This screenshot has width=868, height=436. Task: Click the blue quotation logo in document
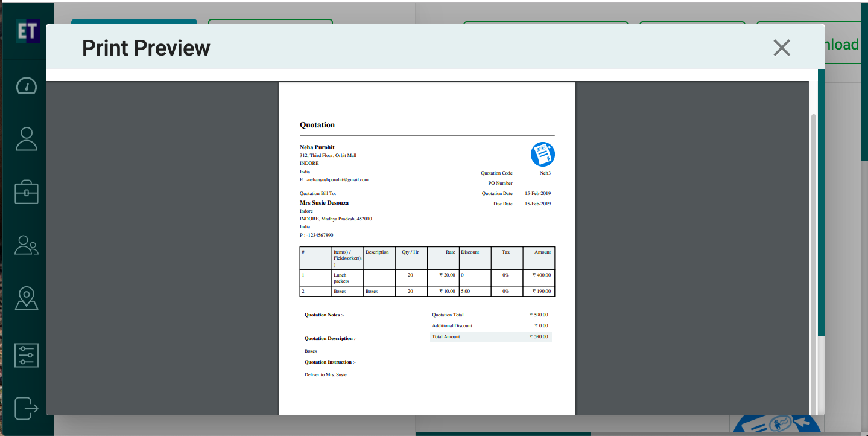coord(542,155)
